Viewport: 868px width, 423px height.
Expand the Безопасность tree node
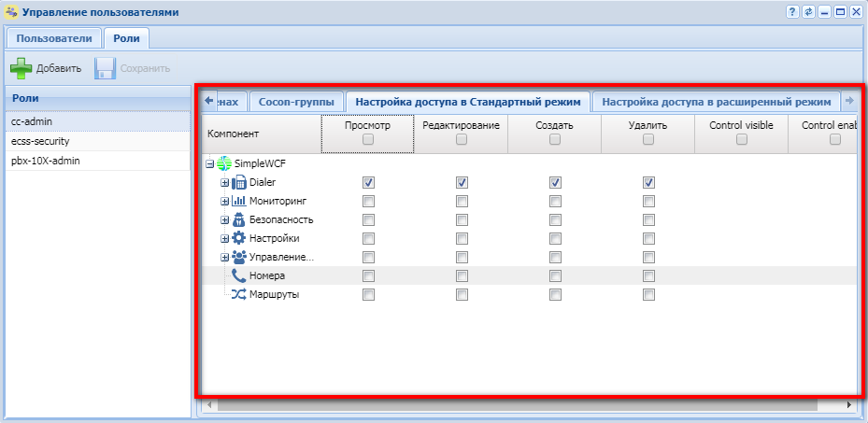(x=224, y=220)
